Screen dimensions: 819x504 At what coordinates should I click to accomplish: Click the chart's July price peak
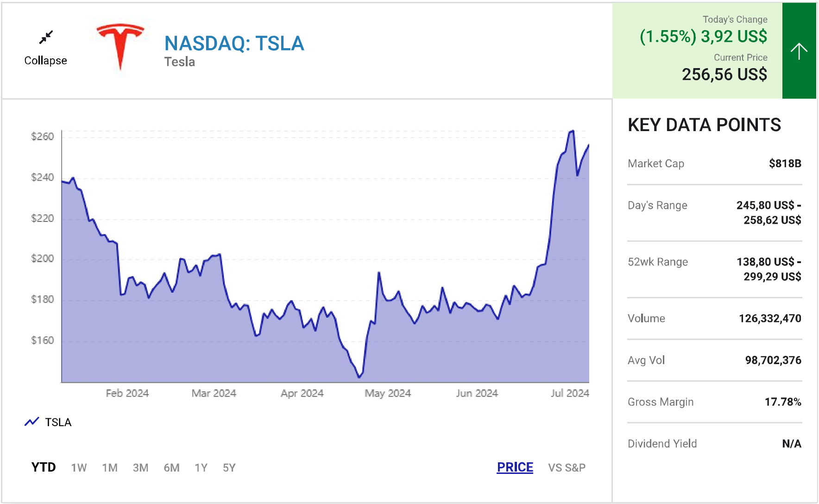573,131
